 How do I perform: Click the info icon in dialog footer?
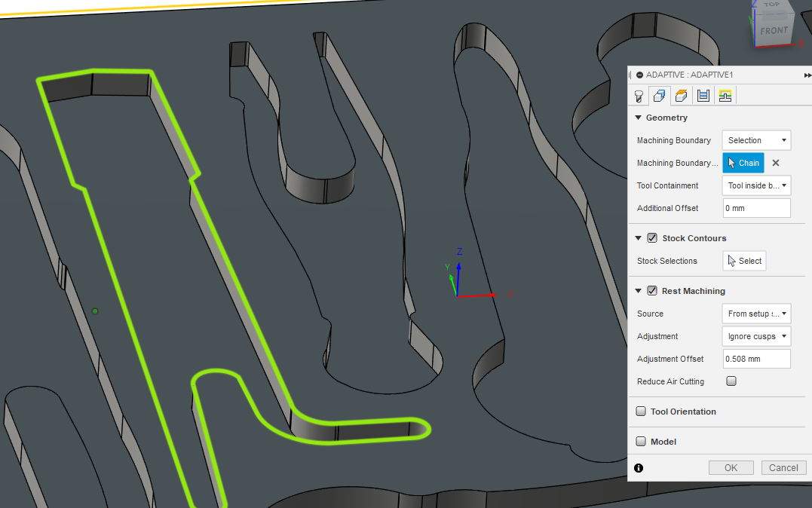639,468
